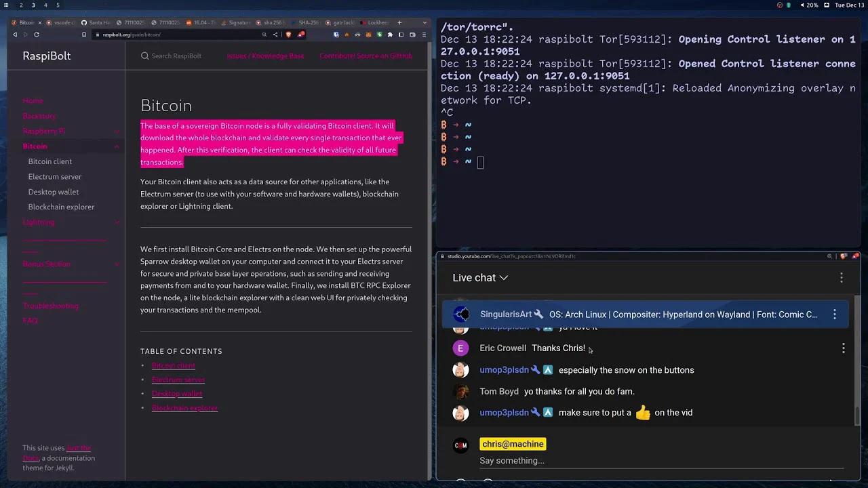The width and height of the screenshot is (868, 488).
Task: Open the Issues / Knowledge Base page
Action: (265, 56)
